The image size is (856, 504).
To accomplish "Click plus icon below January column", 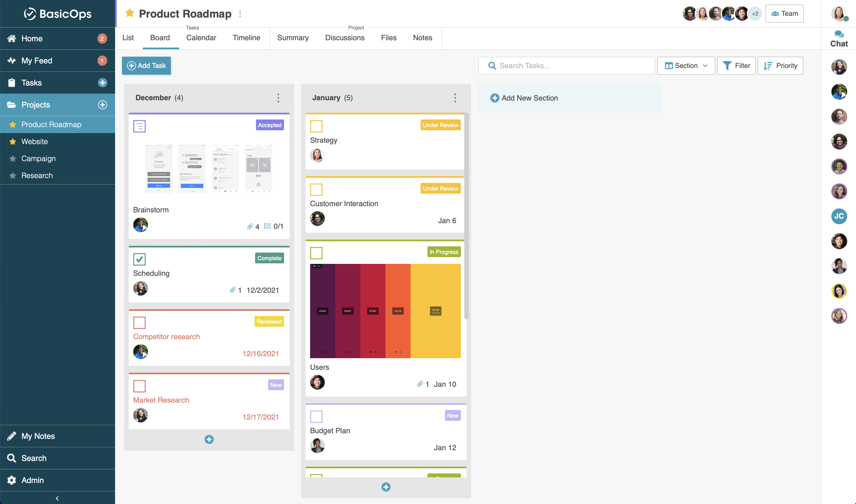I will 386,487.
